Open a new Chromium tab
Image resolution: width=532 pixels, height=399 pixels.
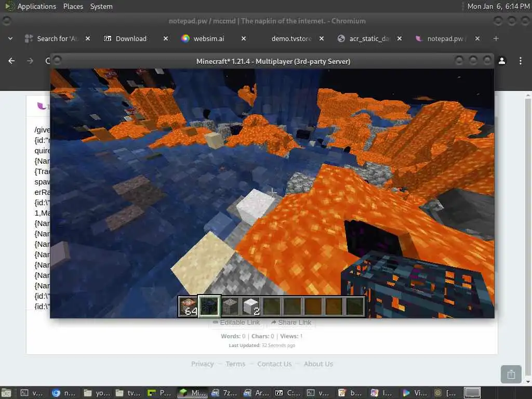pos(496,38)
